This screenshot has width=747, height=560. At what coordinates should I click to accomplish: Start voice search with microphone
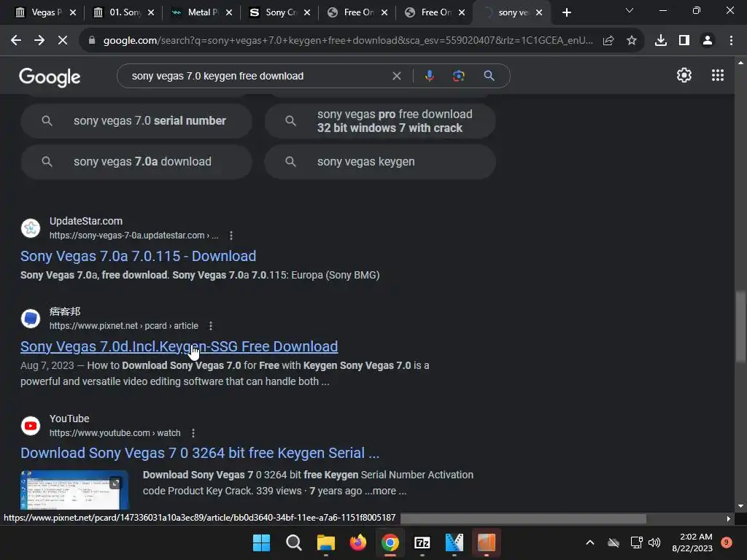pyautogui.click(x=429, y=76)
